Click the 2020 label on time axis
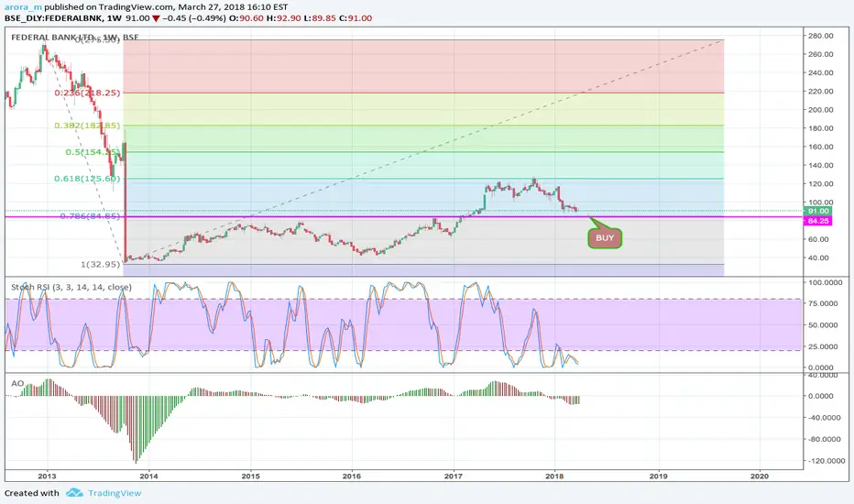Image resolution: width=854 pixels, height=504 pixels. pyautogui.click(x=760, y=476)
